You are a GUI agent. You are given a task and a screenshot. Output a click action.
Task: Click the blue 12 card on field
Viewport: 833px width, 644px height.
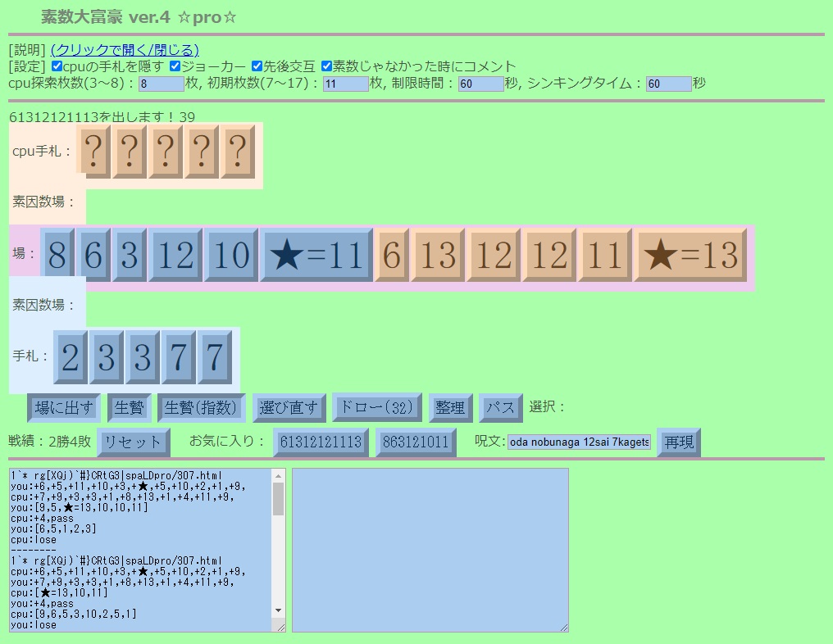point(175,255)
